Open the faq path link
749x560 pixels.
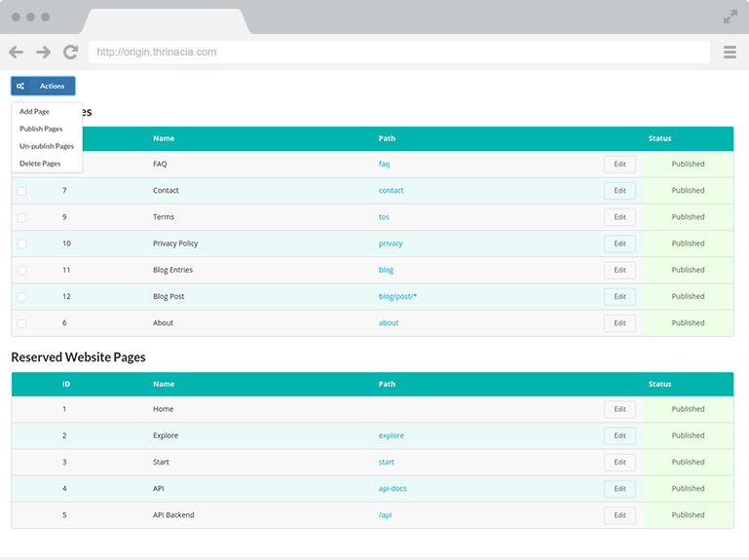coord(384,164)
